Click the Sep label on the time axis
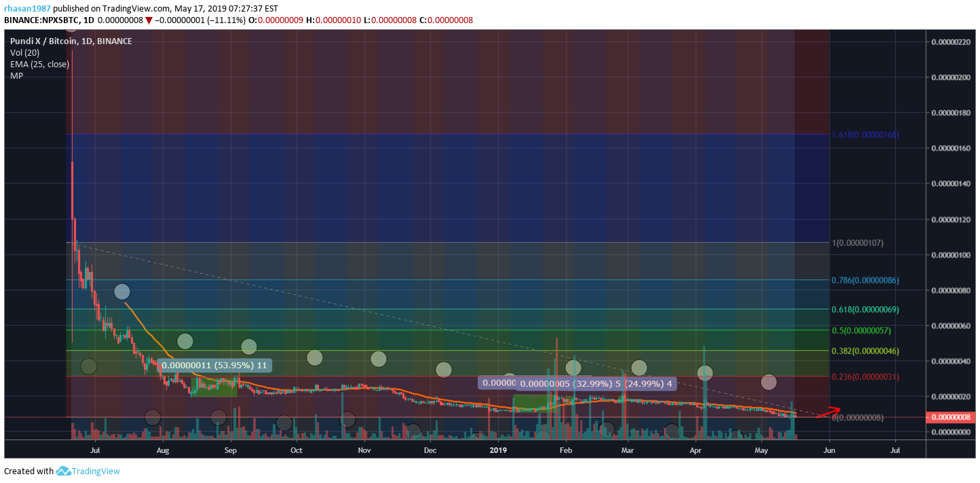This screenshot has height=483, width=980. pyautogui.click(x=231, y=450)
